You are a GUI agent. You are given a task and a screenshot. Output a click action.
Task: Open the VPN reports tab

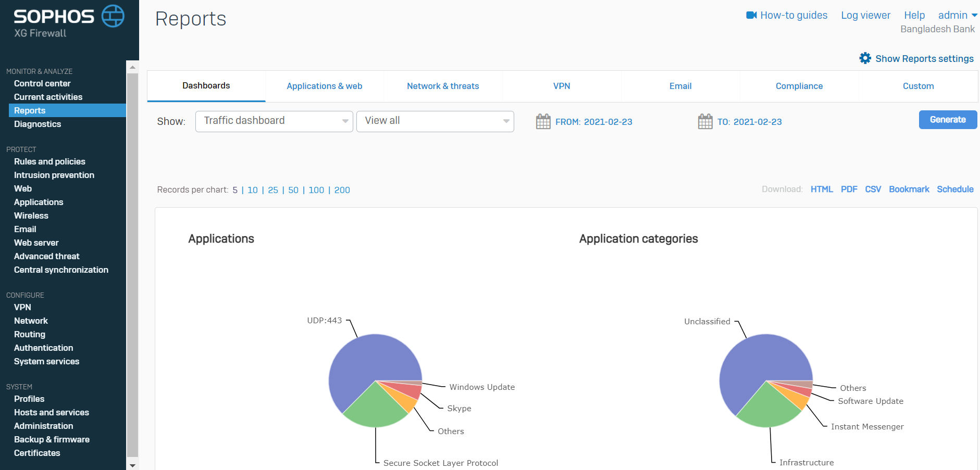point(562,86)
